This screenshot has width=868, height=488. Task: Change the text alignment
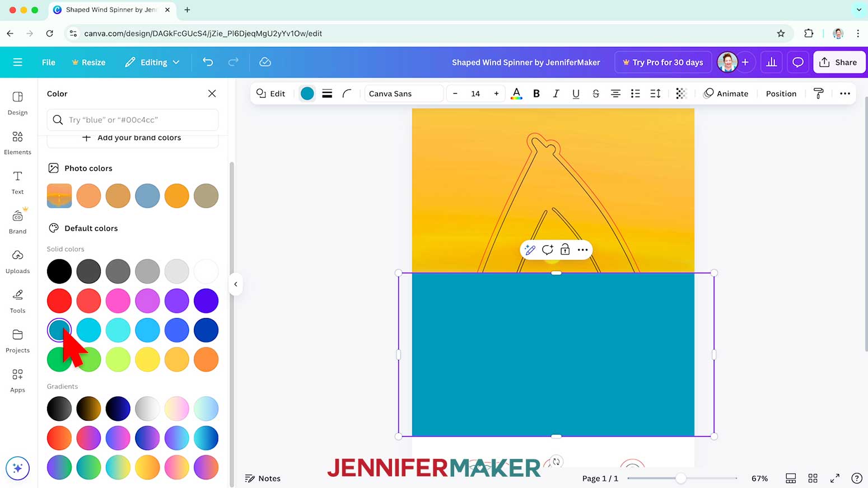(615, 93)
